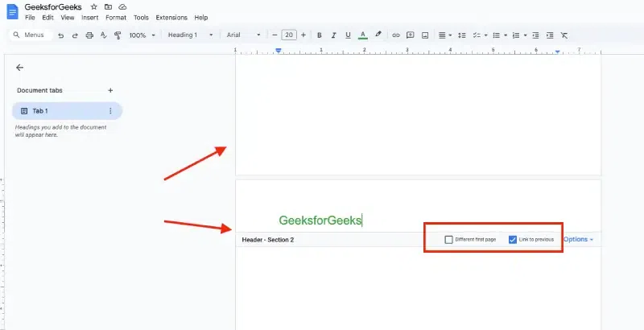Click the print icon
This screenshot has width=644, height=330.
(89, 35)
